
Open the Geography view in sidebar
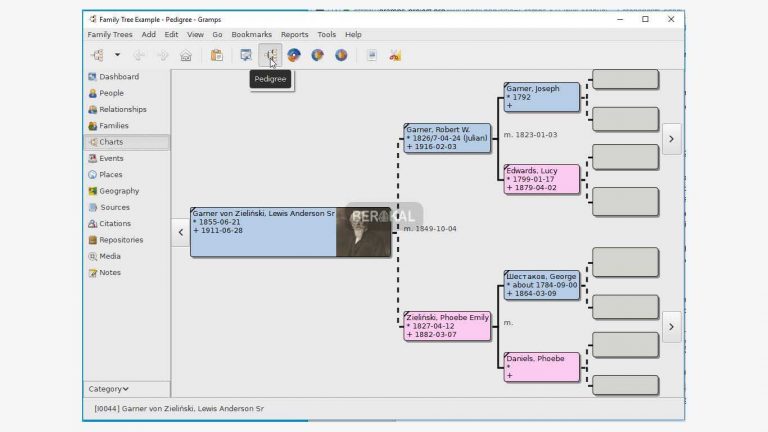tap(119, 191)
